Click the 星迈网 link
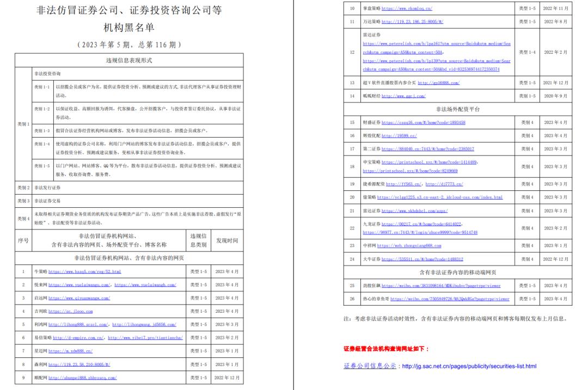The image size is (588, 390). click(x=72, y=351)
